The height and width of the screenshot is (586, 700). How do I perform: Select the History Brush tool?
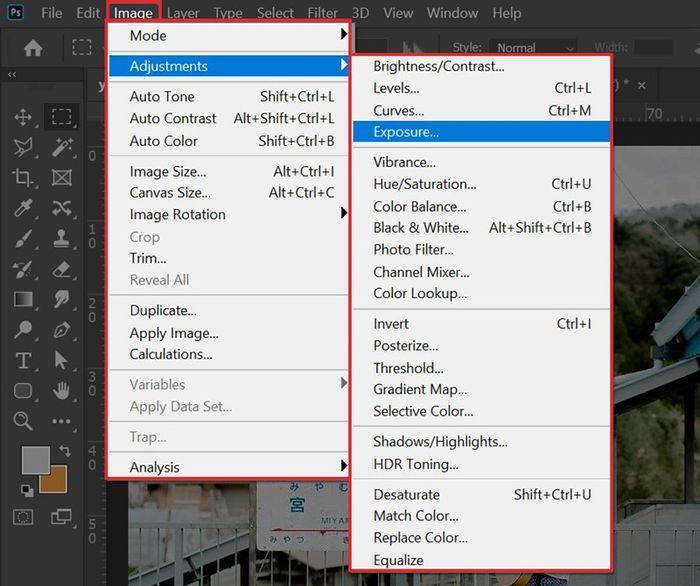pos(23,270)
